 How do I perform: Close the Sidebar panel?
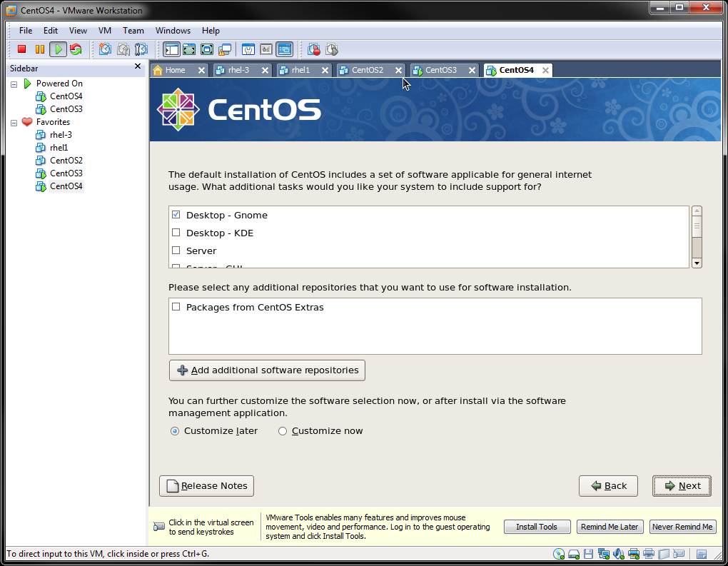138,66
